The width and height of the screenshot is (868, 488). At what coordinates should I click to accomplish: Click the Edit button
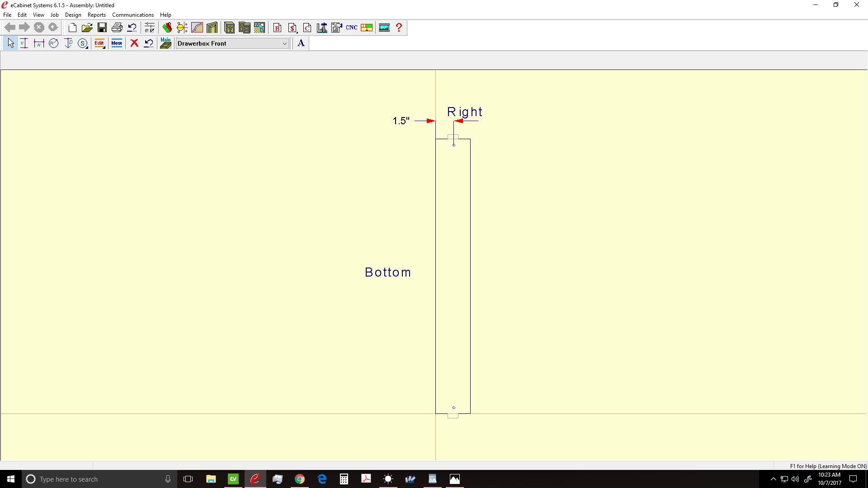coord(99,43)
